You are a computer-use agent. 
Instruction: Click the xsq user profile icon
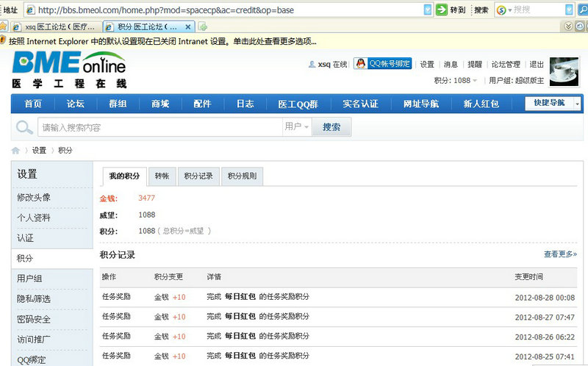(312, 65)
